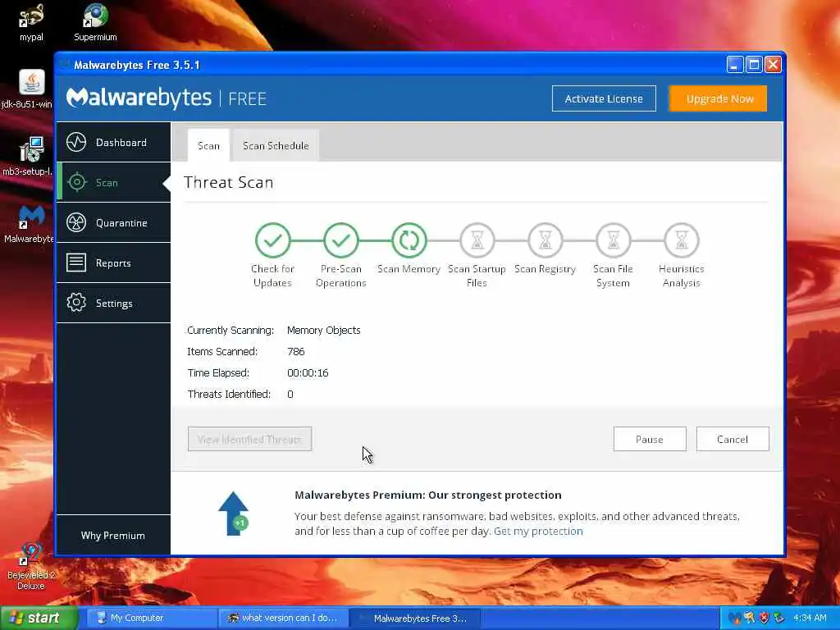Pause the running threat scan
Viewport: 840px width, 630px height.
[650, 440]
